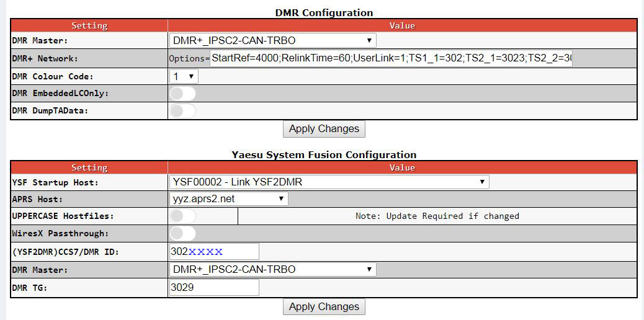This screenshot has height=320, width=644.
Task: Click the DMR+ Network Options text field
Action: click(391, 58)
